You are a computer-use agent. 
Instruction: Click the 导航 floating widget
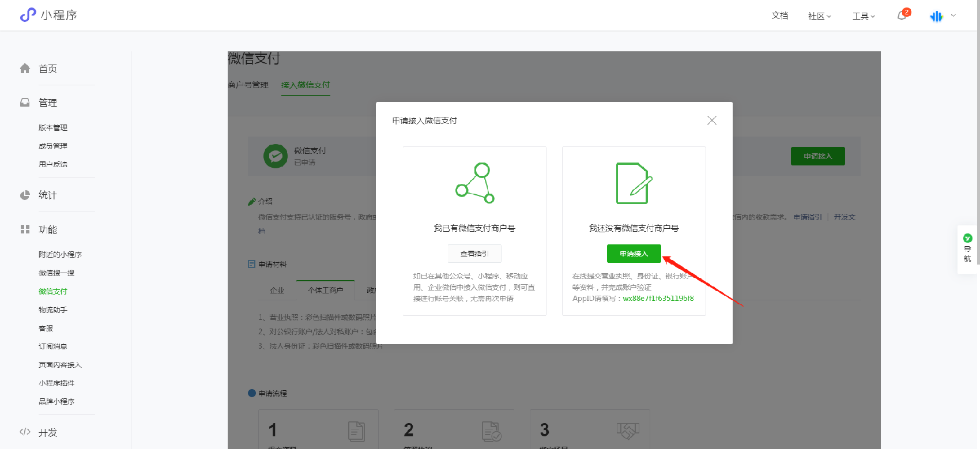967,249
